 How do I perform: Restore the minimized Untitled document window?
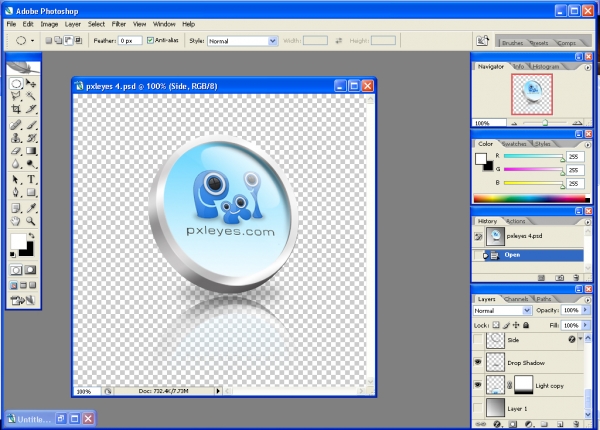coord(60,419)
